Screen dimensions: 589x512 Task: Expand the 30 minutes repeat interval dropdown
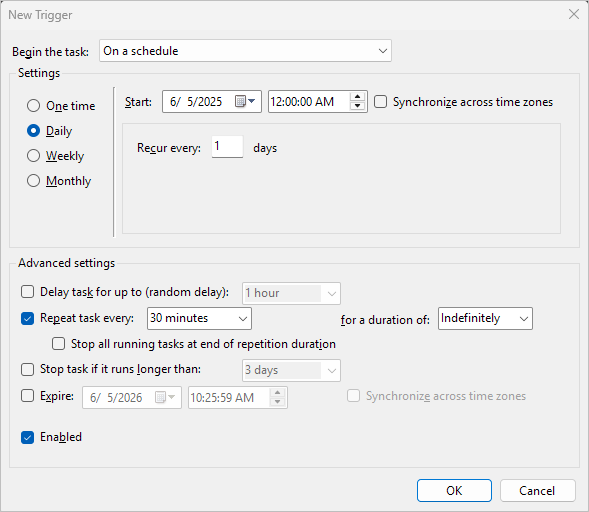coord(199,319)
